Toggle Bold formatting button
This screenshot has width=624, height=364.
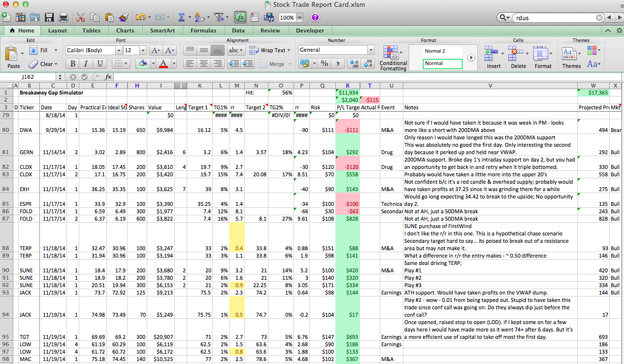pyautogui.click(x=73, y=64)
